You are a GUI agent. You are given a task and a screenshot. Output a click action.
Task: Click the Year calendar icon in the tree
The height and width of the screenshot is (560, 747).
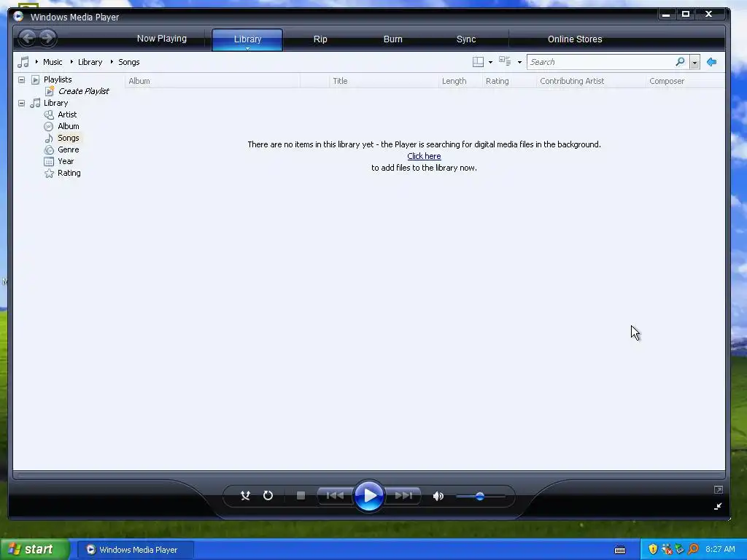click(x=49, y=161)
